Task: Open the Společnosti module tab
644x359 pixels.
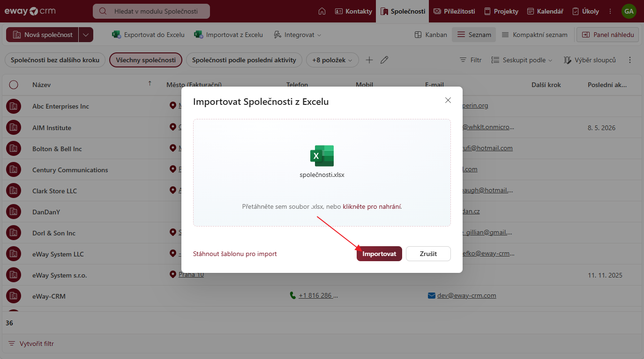Action: [403, 11]
